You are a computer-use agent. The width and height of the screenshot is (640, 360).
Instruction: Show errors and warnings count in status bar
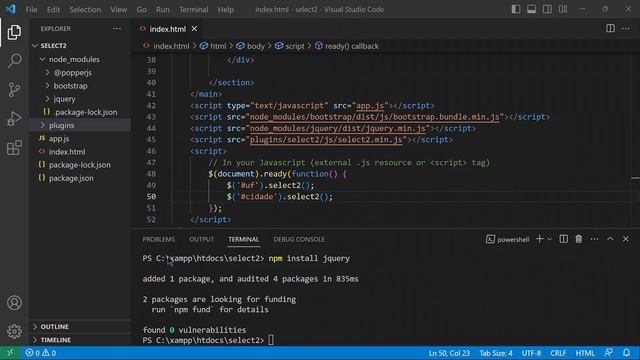click(x=40, y=353)
